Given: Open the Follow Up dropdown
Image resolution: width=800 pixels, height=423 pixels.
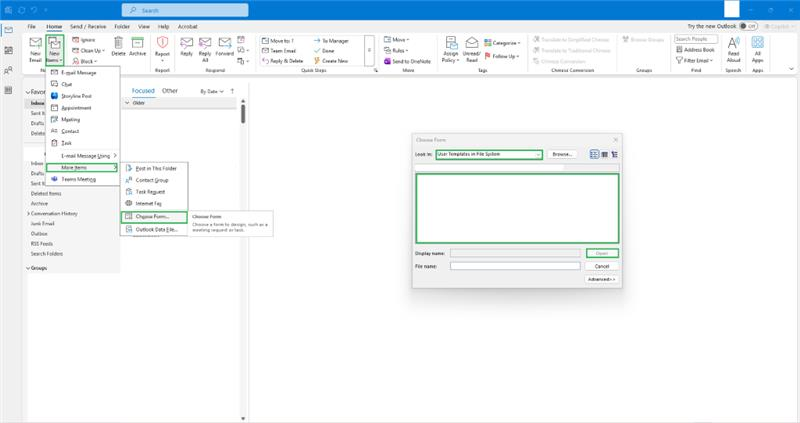Looking at the screenshot, I should 502,56.
